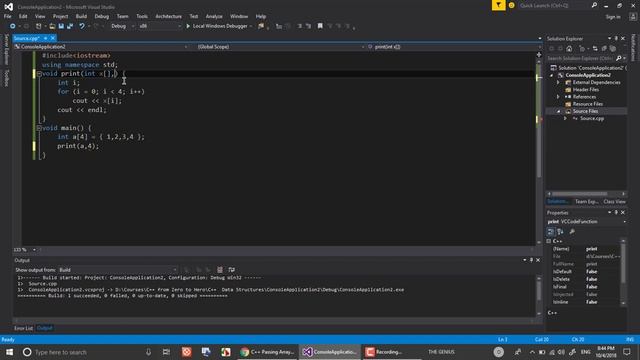Screen dimensions: 640x360
Task: Click the Alphabetical sort icon in Properties
Action: pyautogui.click(x=560, y=232)
